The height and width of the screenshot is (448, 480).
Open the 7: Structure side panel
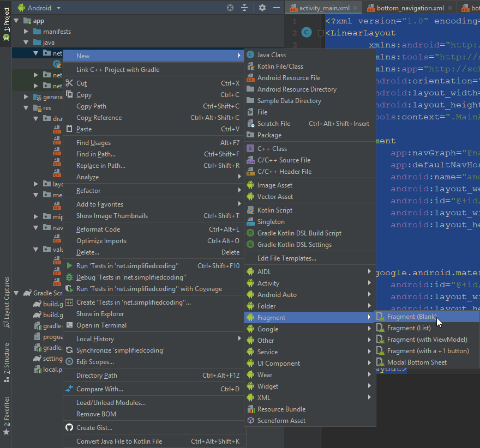[6, 362]
